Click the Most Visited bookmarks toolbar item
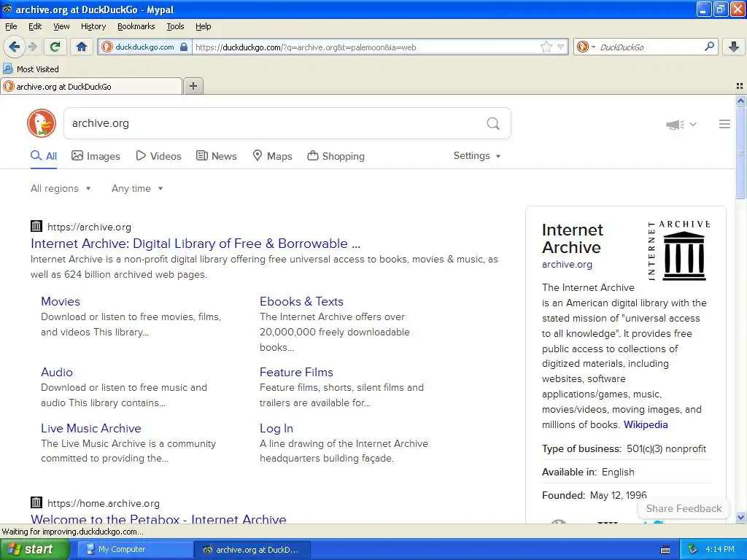 click(31, 69)
